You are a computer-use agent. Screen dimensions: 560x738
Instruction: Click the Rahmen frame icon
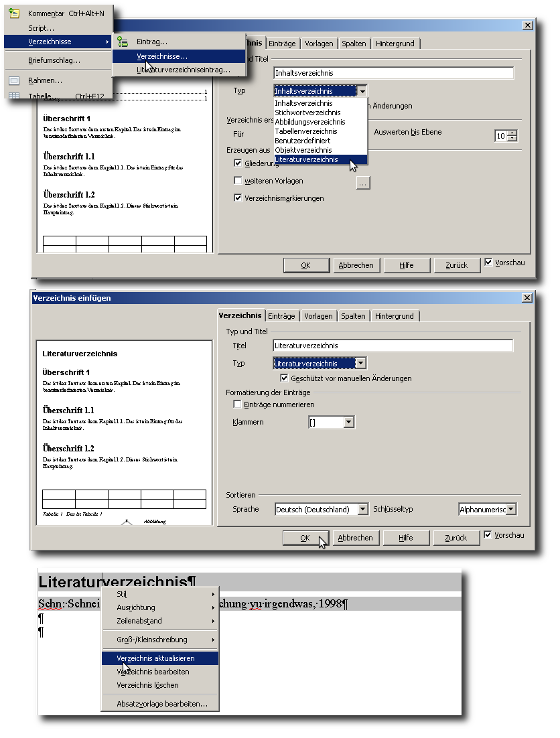tap(14, 80)
